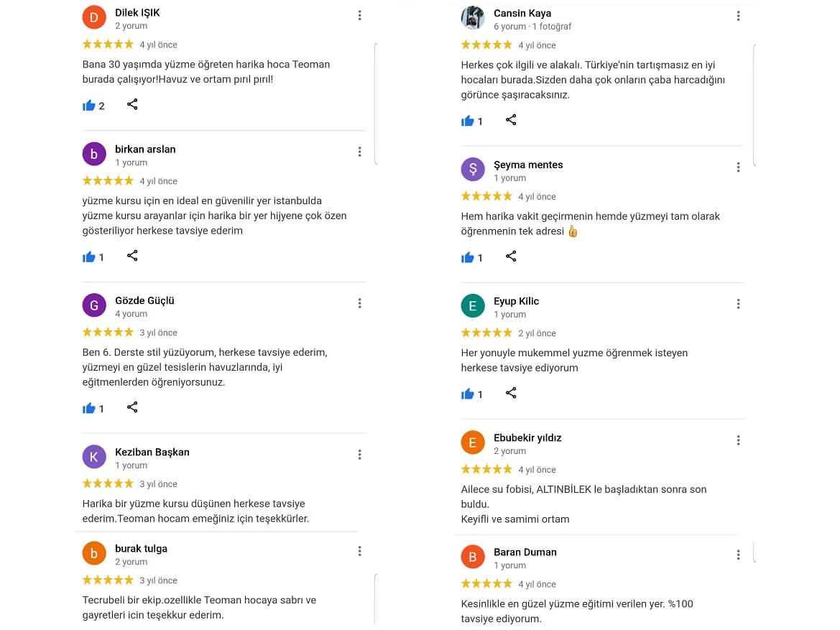Open more options on burak tulga's review
The height and width of the screenshot is (630, 840).
coord(359,551)
